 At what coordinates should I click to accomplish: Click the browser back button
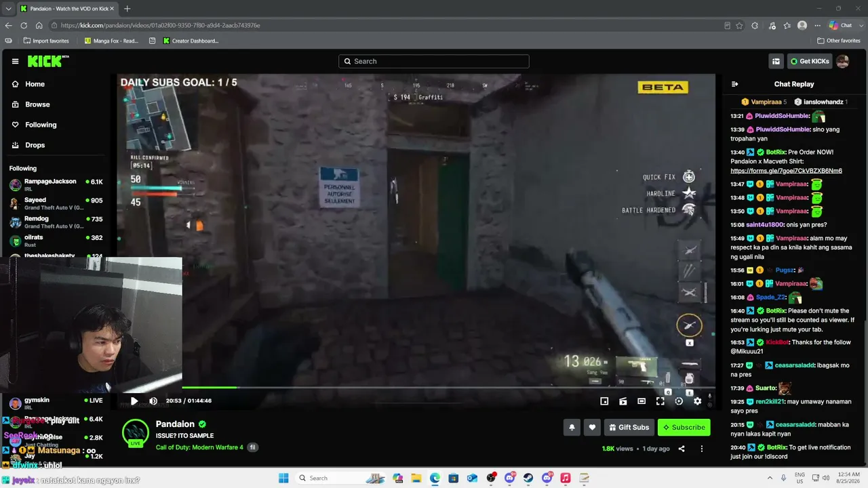point(8,25)
